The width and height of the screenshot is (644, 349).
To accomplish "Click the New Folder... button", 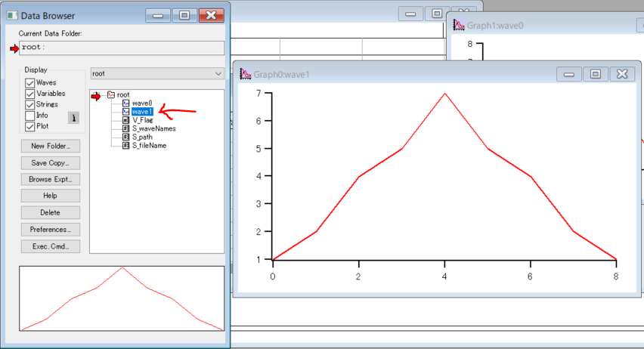I will 51,146.
